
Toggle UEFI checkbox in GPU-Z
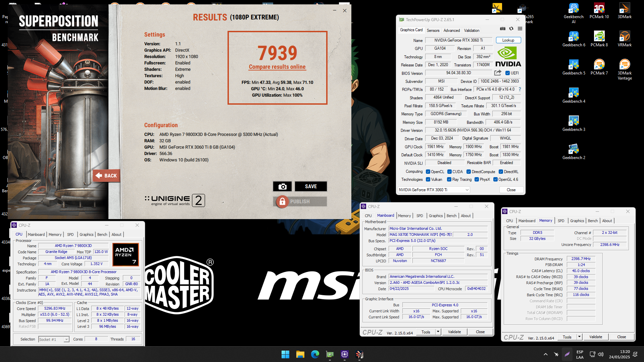[507, 73]
